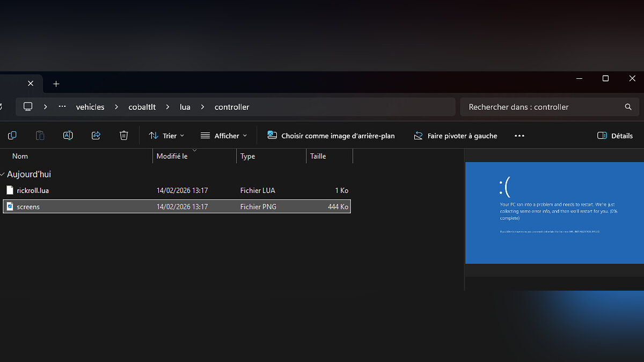The height and width of the screenshot is (362, 644).
Task: Sort by the Type column header
Action: [x=272, y=156]
